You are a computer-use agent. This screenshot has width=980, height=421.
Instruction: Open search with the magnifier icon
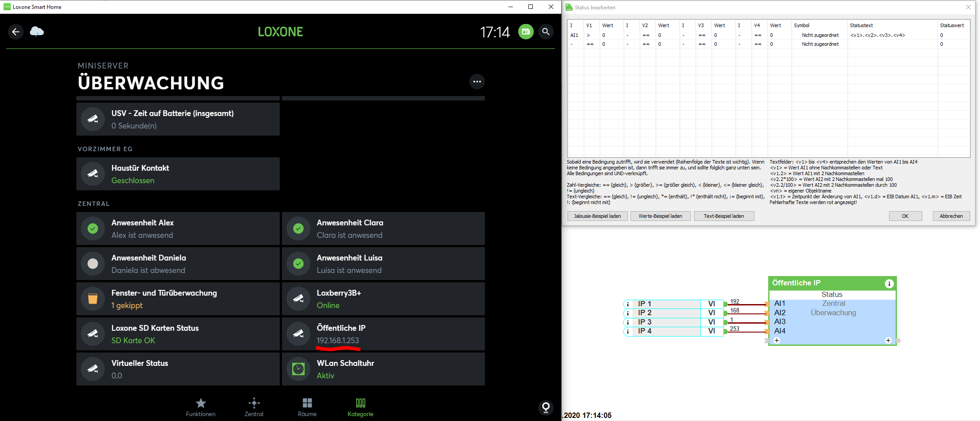point(546,32)
